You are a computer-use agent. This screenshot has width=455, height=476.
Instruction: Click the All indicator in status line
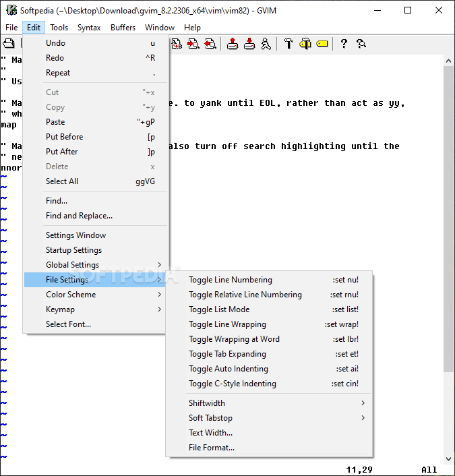[429, 470]
